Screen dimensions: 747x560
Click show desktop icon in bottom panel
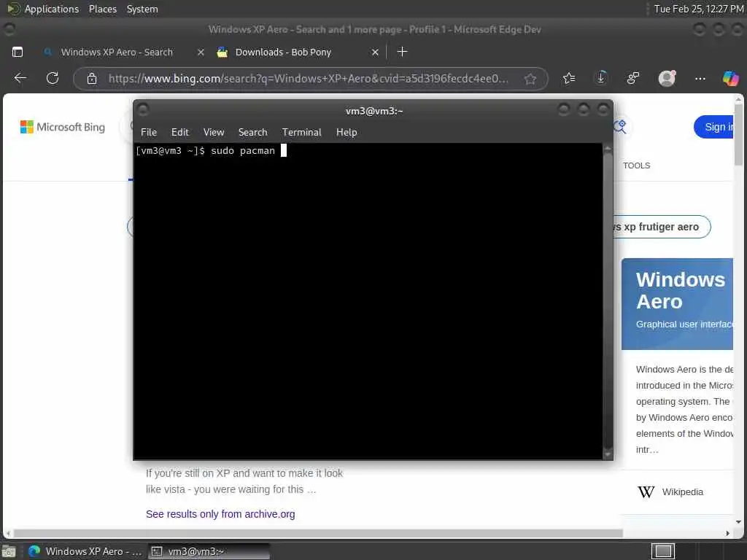pos(9,551)
